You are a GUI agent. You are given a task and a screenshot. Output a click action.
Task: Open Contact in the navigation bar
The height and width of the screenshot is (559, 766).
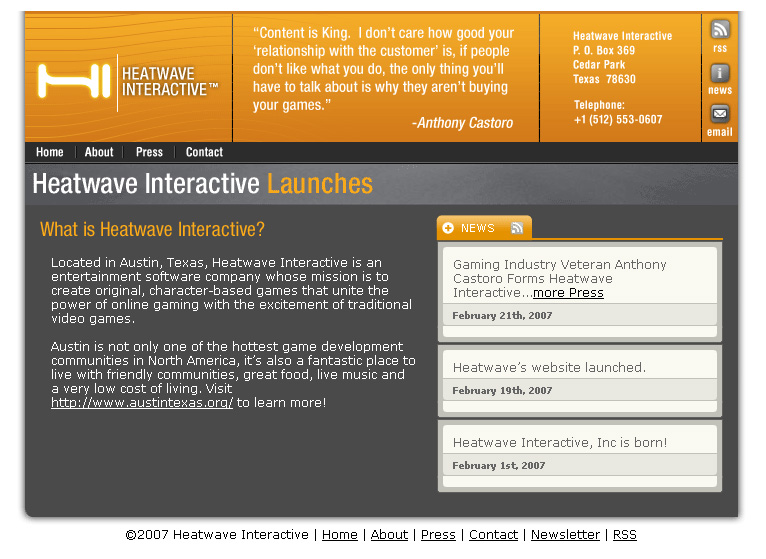pyautogui.click(x=204, y=152)
